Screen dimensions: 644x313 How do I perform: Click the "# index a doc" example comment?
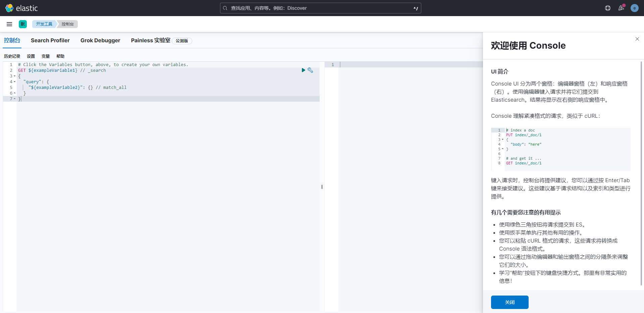521,131
